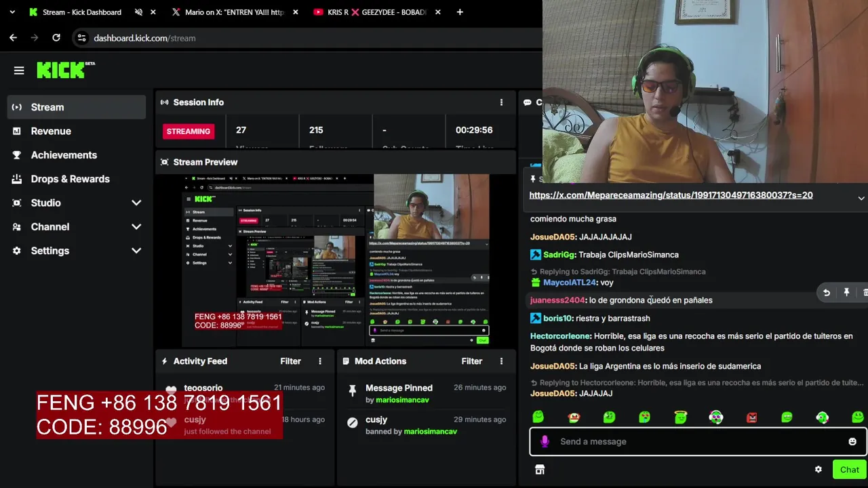Expand the Channel section chevron
The width and height of the screenshot is (868, 488).
[x=136, y=226]
